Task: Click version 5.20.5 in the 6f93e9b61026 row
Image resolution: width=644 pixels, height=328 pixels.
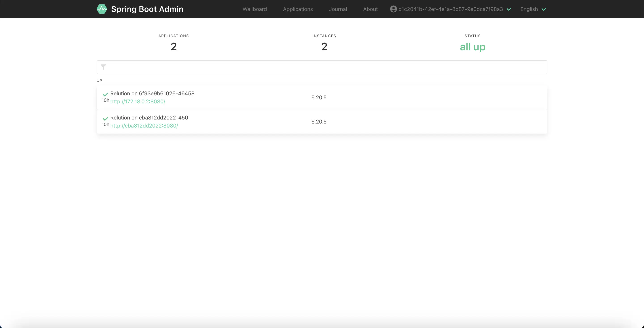Action: pyautogui.click(x=319, y=98)
